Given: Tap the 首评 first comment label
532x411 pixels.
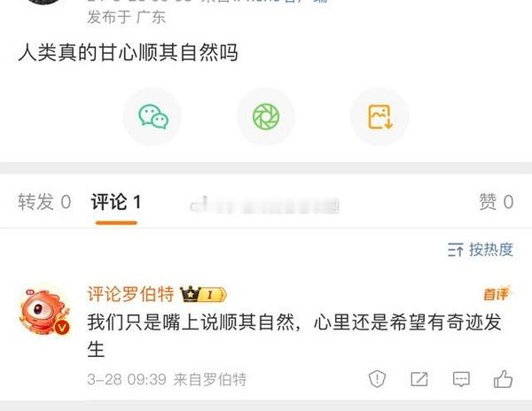Looking at the screenshot, I should 497,294.
